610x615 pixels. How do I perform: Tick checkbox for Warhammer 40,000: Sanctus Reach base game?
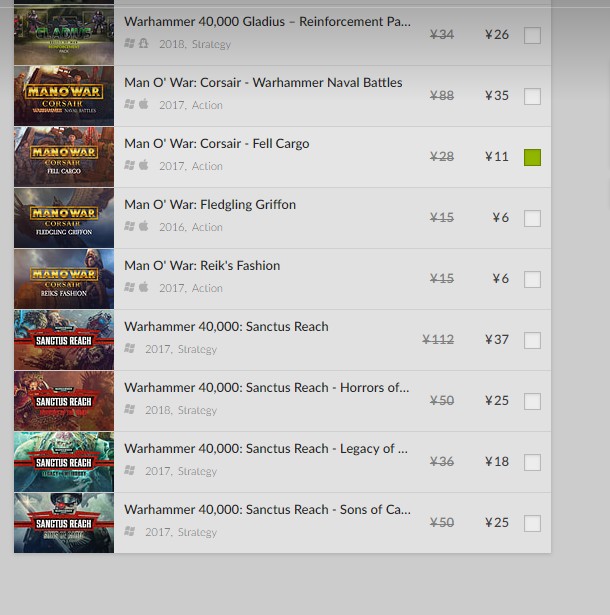coord(532,340)
